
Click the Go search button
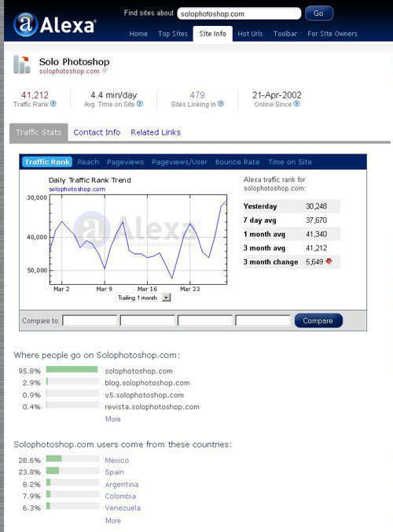coord(319,13)
